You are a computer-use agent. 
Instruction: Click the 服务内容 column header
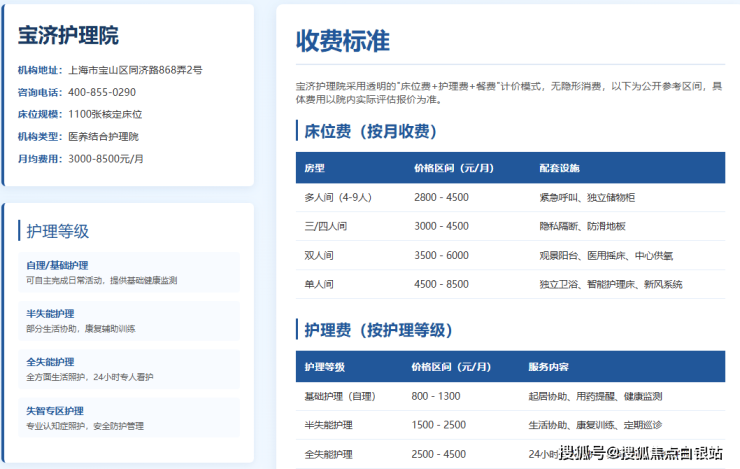pyautogui.click(x=548, y=367)
